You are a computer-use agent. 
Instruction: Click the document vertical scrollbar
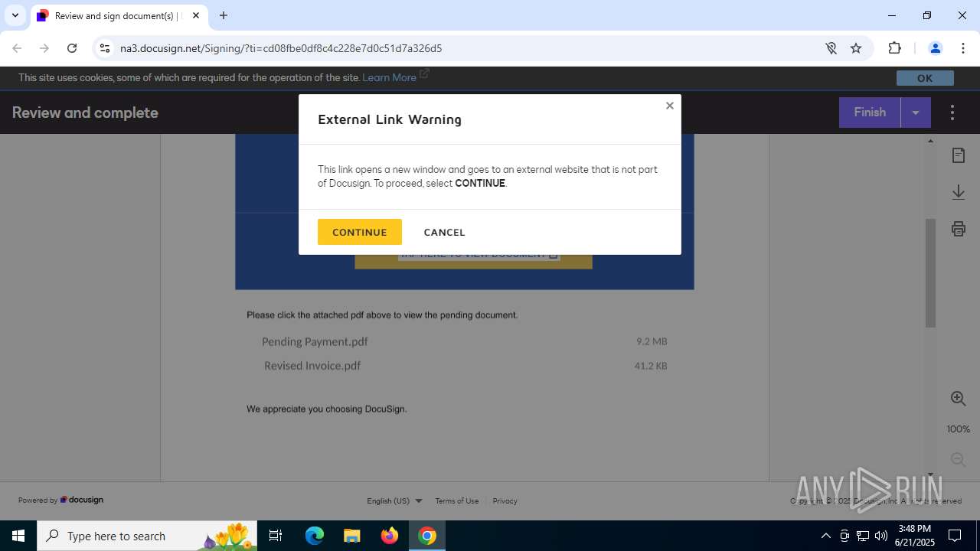[x=931, y=273]
